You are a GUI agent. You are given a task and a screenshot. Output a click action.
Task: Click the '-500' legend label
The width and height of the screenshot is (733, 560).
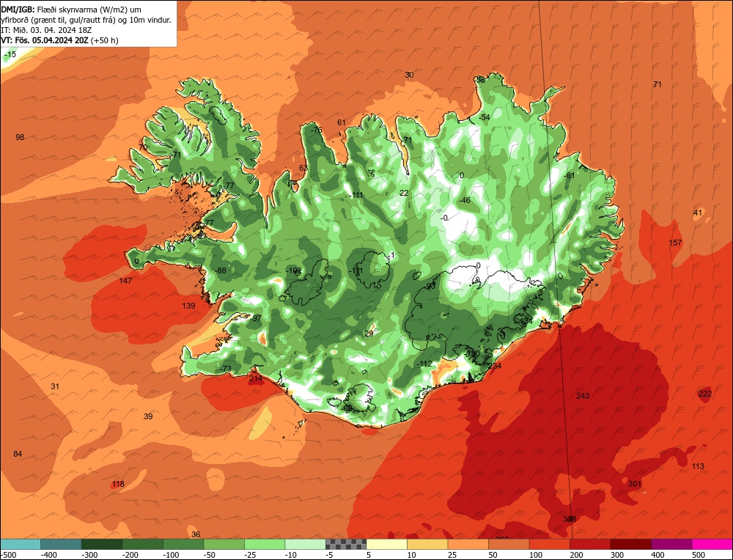click(x=8, y=555)
